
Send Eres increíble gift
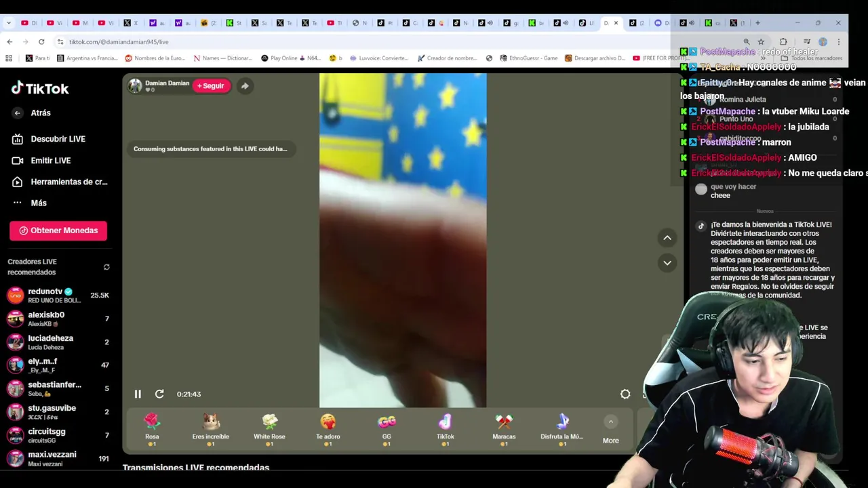point(210,429)
